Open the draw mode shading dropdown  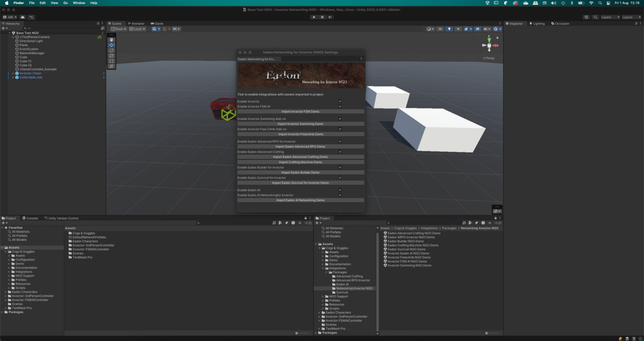[x=430, y=29]
